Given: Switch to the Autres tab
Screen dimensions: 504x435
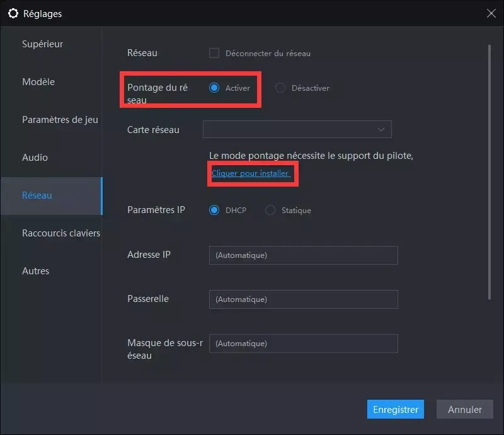Looking at the screenshot, I should coord(36,271).
